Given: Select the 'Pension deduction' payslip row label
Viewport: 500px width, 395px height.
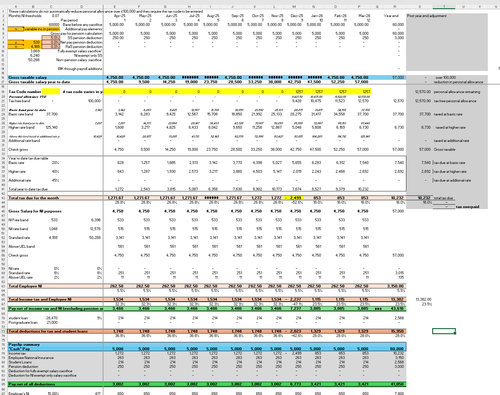Looking at the screenshot, I should pos(23,366).
